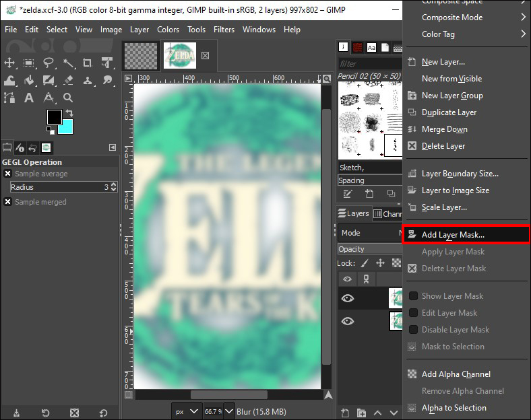Screen dimensions: 531x420
Task: Swap foreground and background colors arrows
Action: coord(69,112)
